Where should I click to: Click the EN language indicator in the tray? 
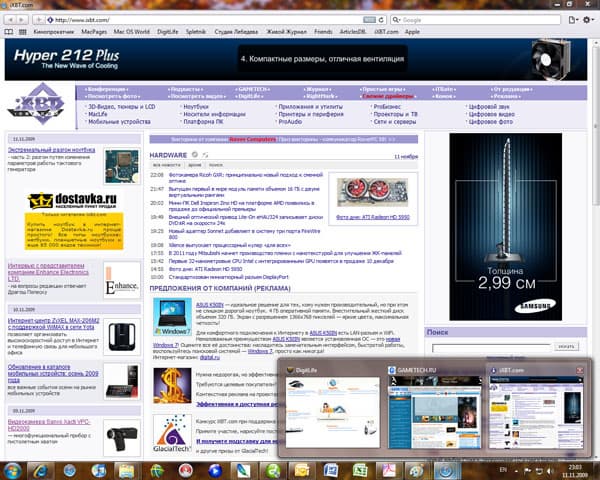pyautogui.click(x=503, y=470)
